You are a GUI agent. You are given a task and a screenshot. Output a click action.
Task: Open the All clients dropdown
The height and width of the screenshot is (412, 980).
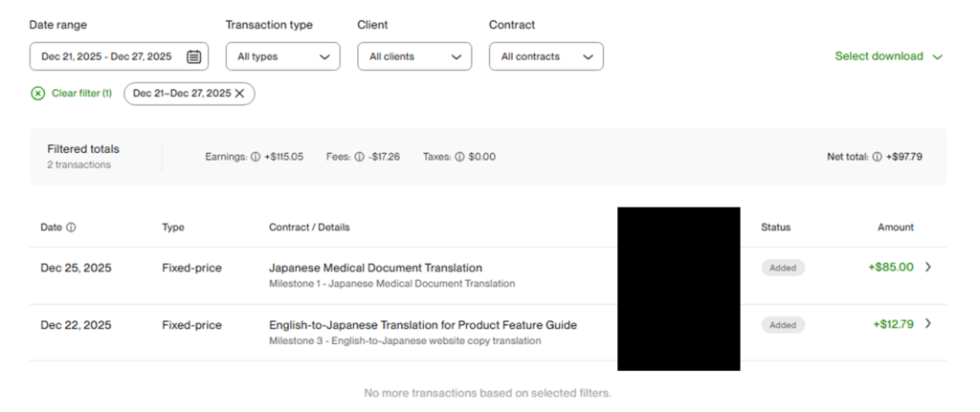click(414, 56)
